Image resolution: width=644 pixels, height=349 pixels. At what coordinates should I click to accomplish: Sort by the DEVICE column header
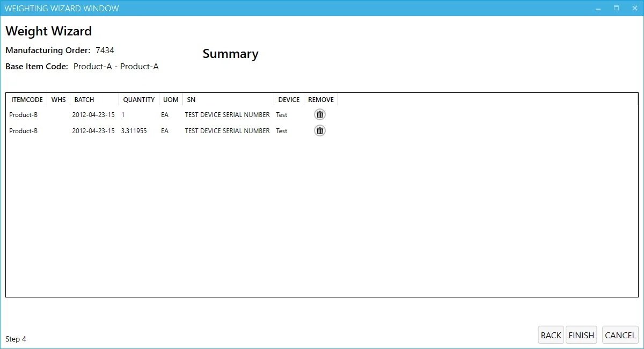(289, 100)
